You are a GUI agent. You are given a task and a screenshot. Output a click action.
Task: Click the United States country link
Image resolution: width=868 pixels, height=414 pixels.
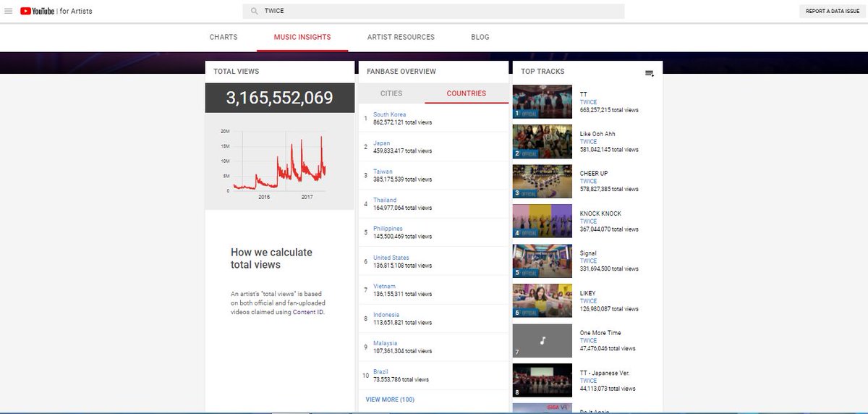tap(391, 258)
